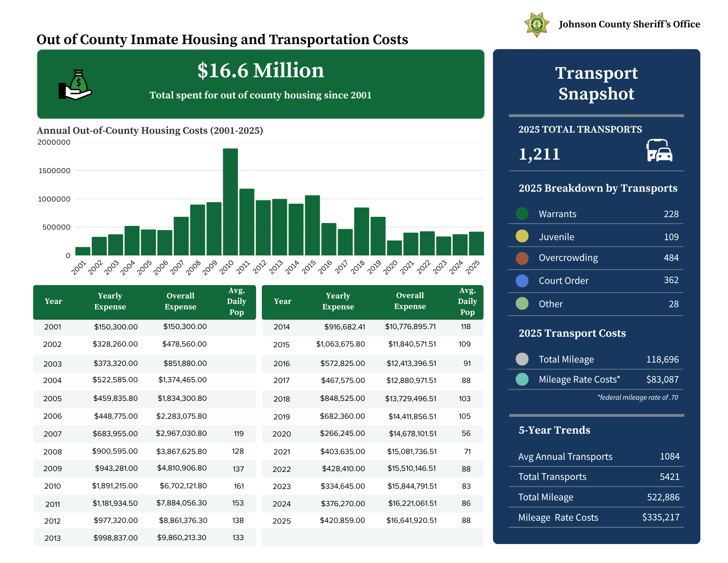Click the tallest bar for 2010
728x563 pixels.
point(231,202)
